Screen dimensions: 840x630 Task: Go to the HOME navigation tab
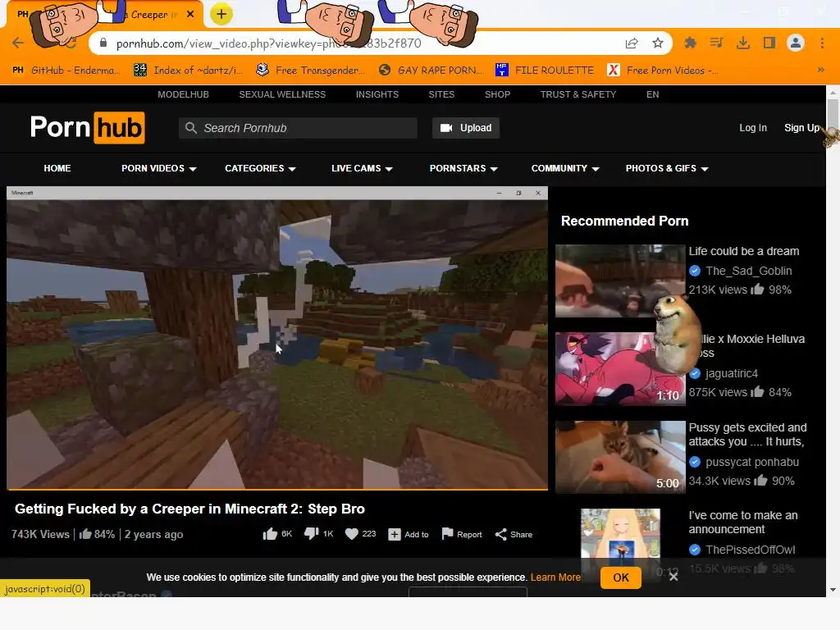click(57, 168)
